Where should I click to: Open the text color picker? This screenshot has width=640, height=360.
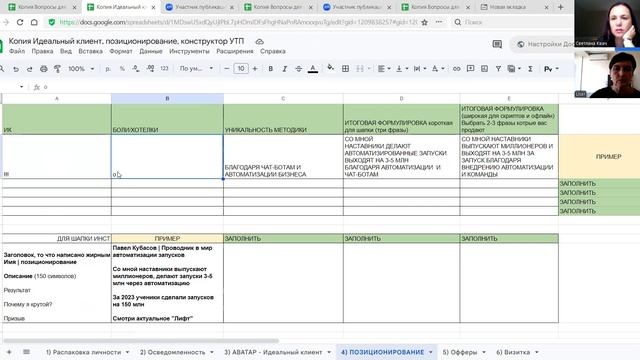[313, 69]
